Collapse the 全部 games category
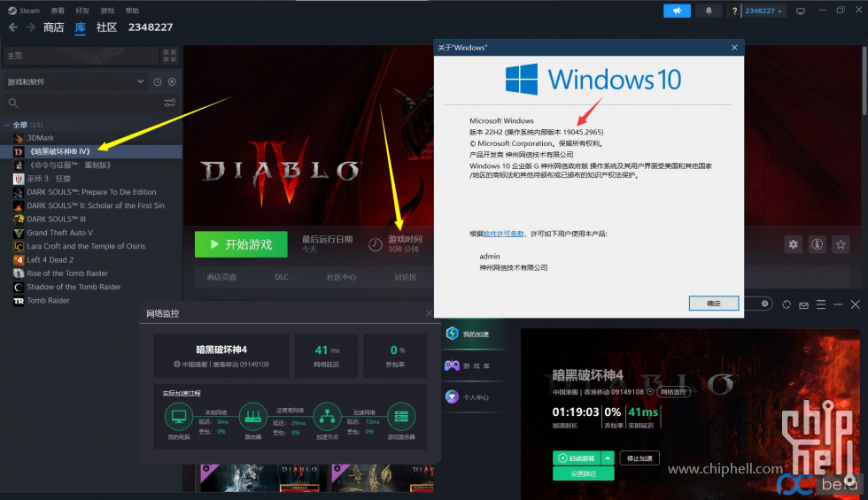The width and height of the screenshot is (868, 500). 8,125
